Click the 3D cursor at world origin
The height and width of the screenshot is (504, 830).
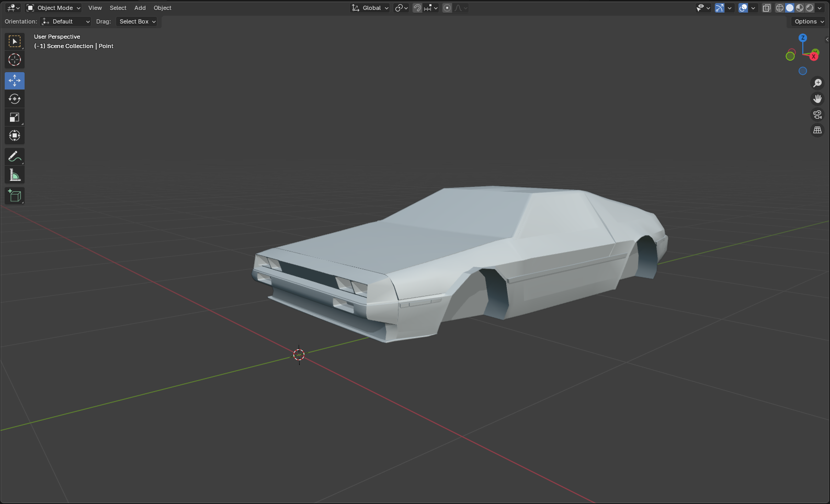pos(299,355)
